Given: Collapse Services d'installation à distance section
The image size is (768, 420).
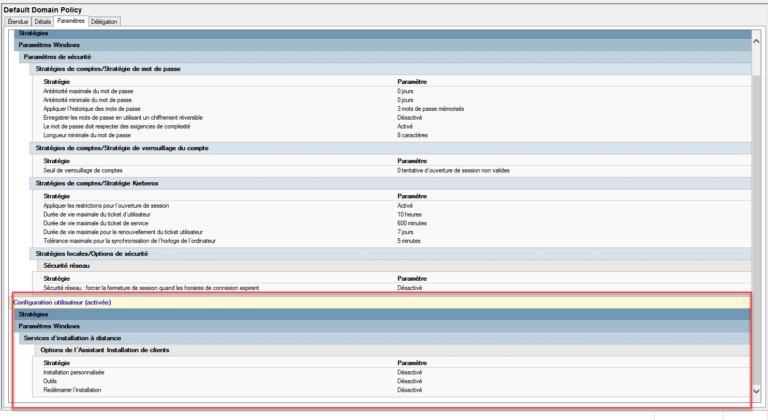Looking at the screenshot, I should coord(385,338).
